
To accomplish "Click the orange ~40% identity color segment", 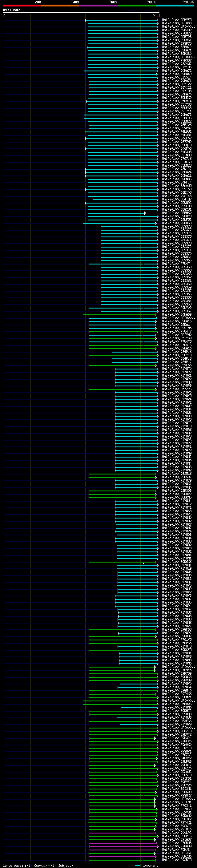I will (60, 6).
